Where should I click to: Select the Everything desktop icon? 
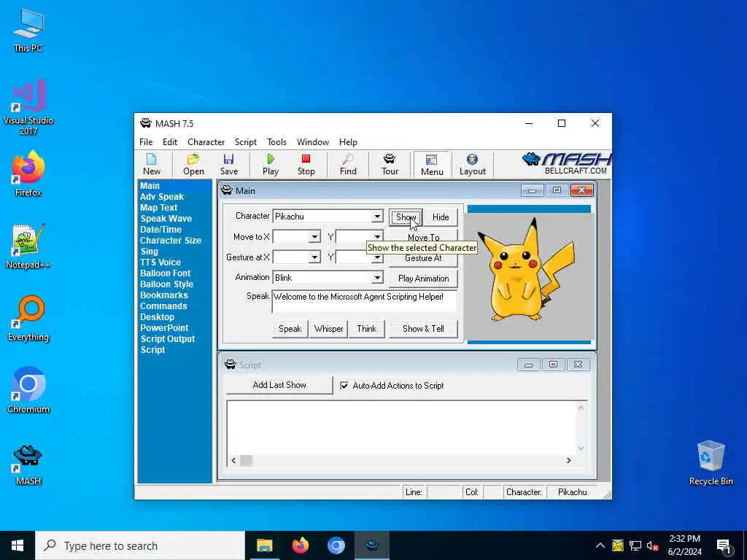click(28, 319)
